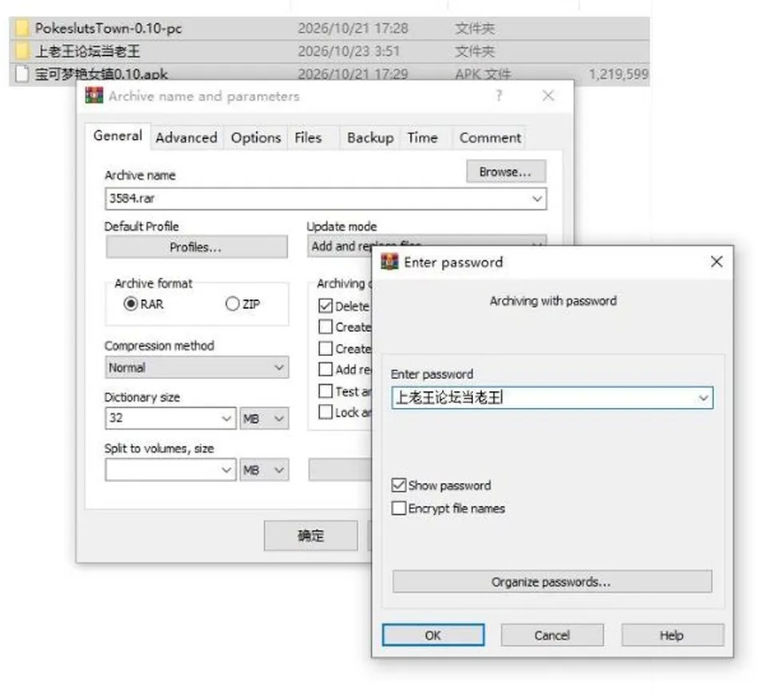Image resolution: width=766 pixels, height=700 pixels.
Task: Open the Update mode dropdown
Action: point(426,246)
